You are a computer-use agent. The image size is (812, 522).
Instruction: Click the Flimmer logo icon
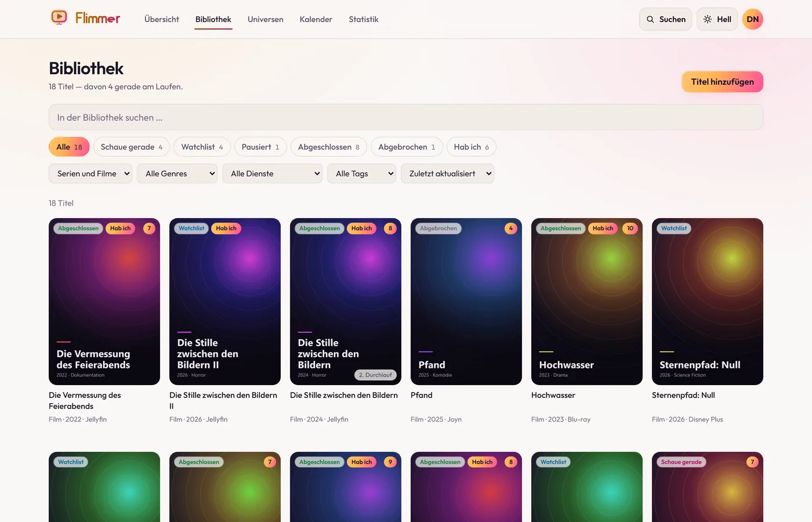tap(59, 17)
